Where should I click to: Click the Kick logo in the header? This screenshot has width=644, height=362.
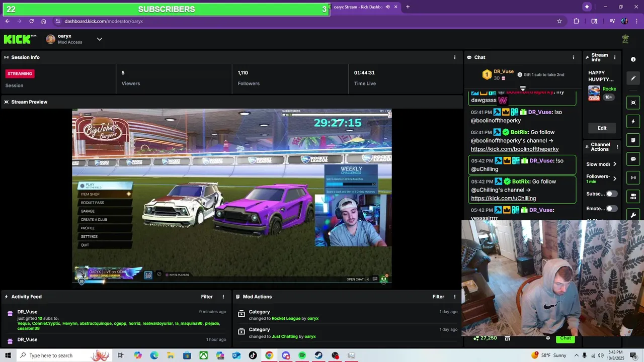[x=20, y=39]
